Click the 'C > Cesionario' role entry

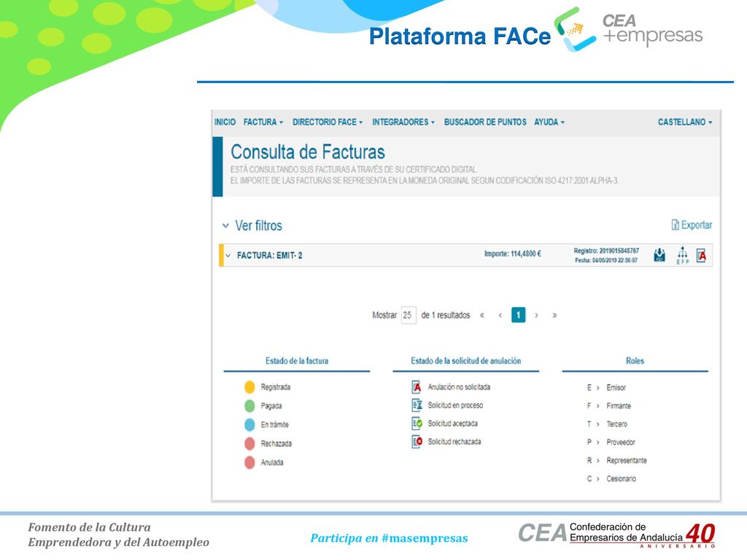611,478
